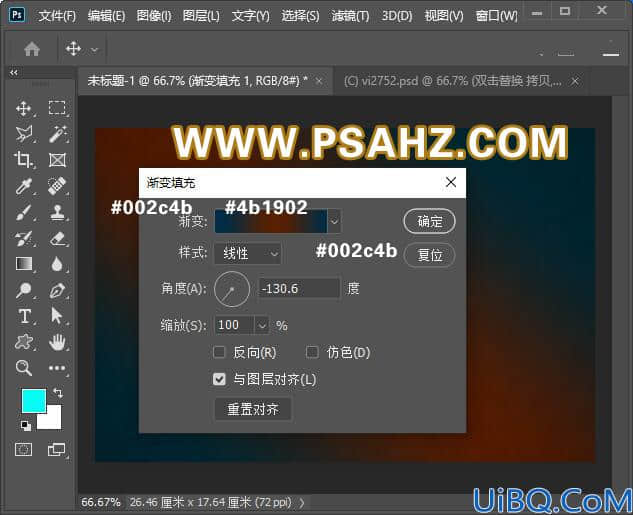This screenshot has width=633, height=515.
Task: Click the white background color swatch
Action: 54,421
